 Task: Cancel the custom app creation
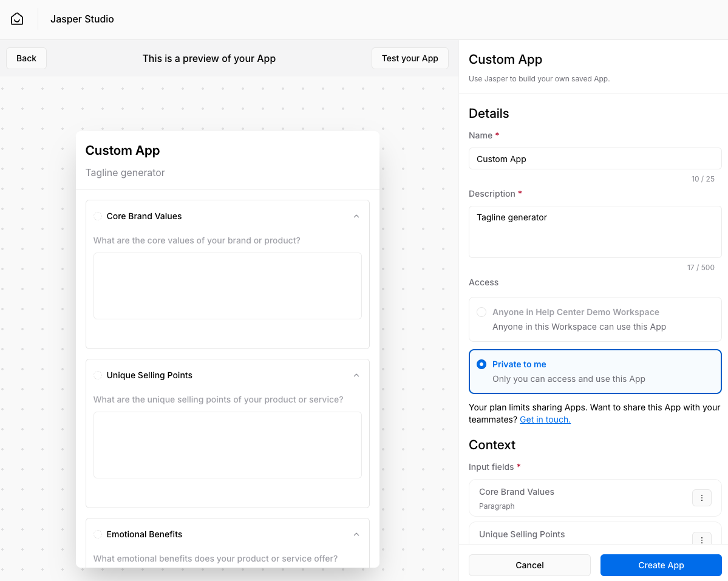pos(529,565)
